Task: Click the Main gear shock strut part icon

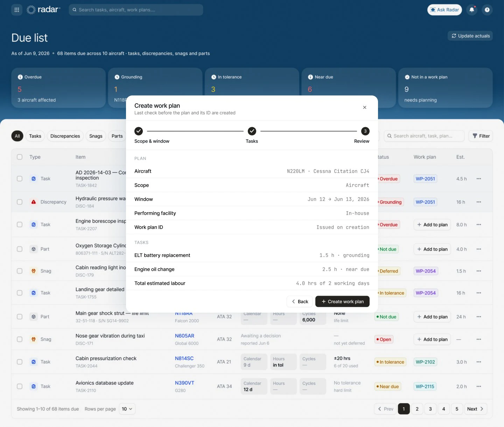Action: (x=34, y=317)
